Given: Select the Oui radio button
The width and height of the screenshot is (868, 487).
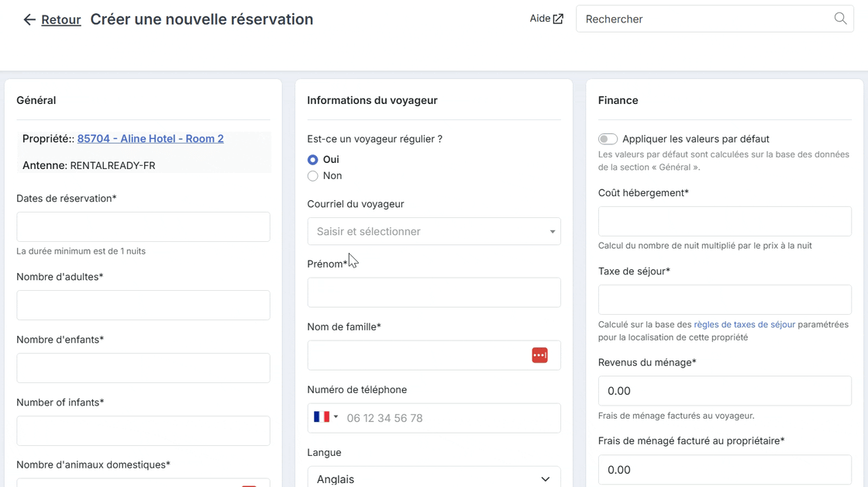Looking at the screenshot, I should (x=313, y=160).
